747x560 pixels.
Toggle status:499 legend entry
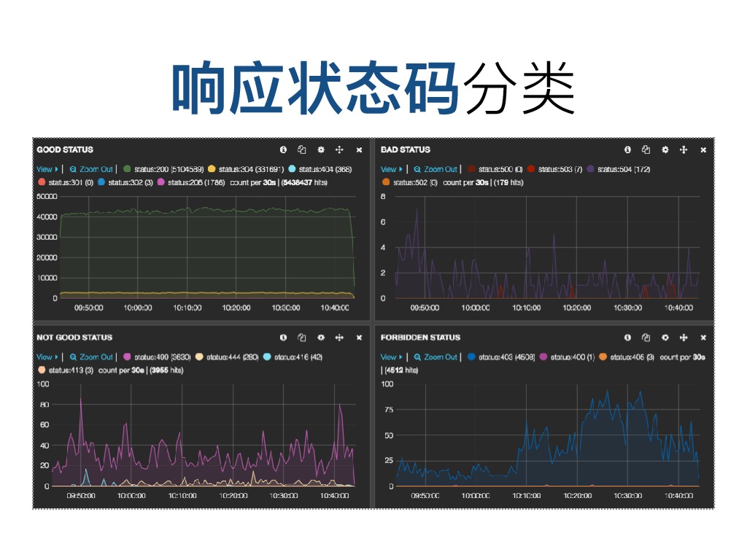click(x=158, y=357)
